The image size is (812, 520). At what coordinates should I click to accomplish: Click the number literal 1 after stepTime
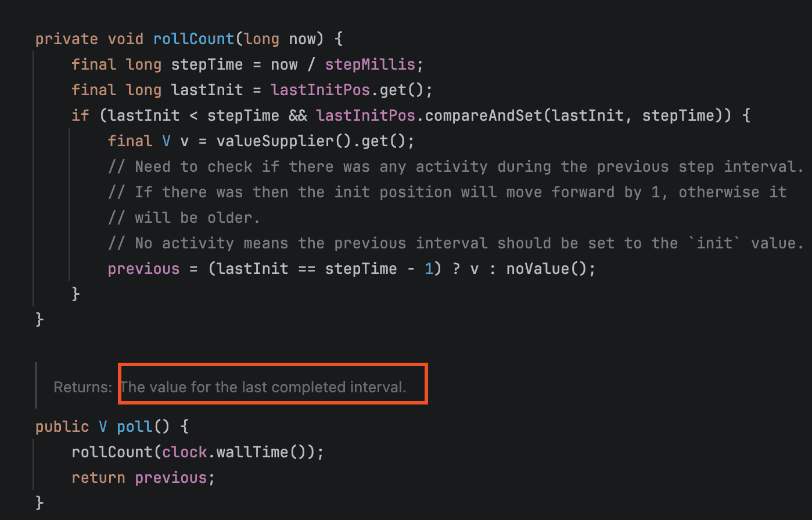pyautogui.click(x=429, y=269)
